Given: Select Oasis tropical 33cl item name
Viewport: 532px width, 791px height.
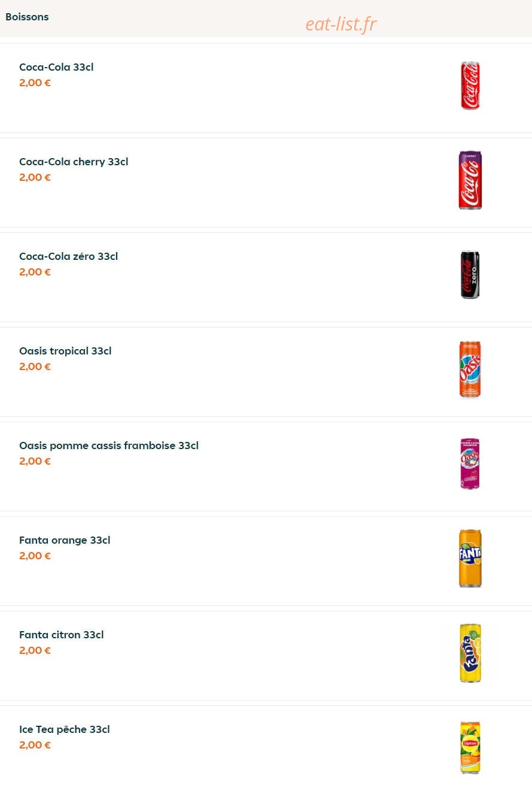Looking at the screenshot, I should coord(65,351).
